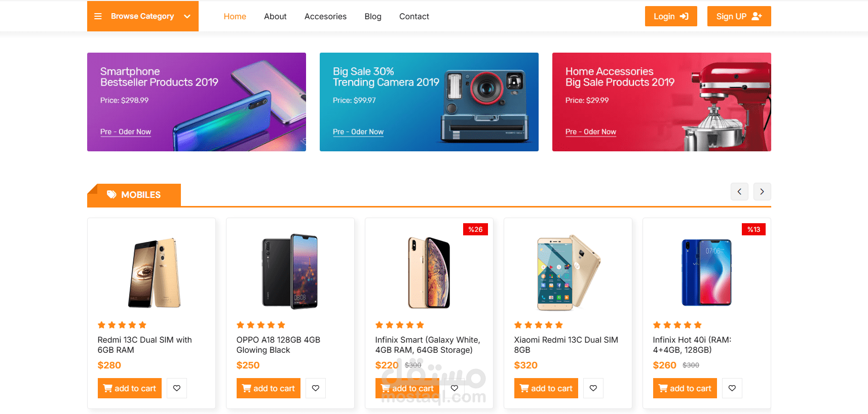Open Infinix Hot 40i product image

(706, 272)
